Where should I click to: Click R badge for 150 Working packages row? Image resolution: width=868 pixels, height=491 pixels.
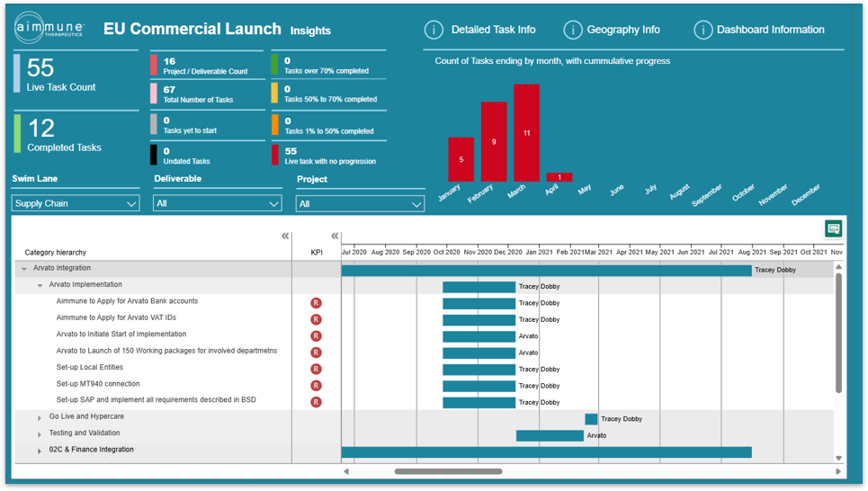[x=316, y=353]
